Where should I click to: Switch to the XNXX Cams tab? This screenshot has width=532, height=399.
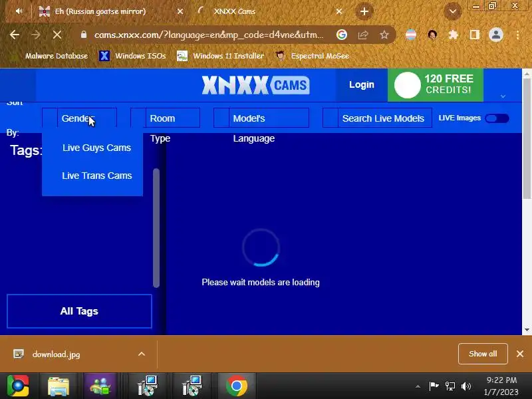[x=235, y=11]
